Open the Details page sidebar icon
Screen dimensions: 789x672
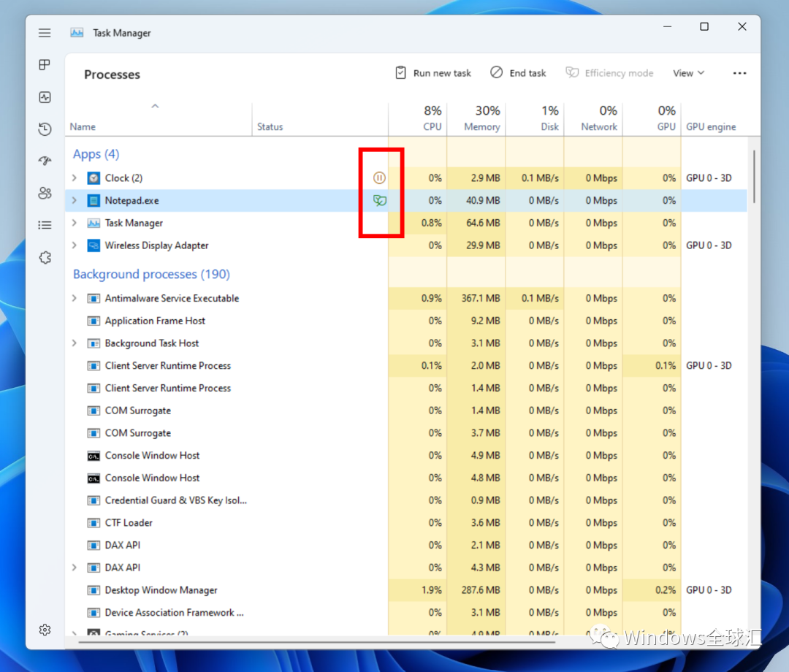coord(45,225)
